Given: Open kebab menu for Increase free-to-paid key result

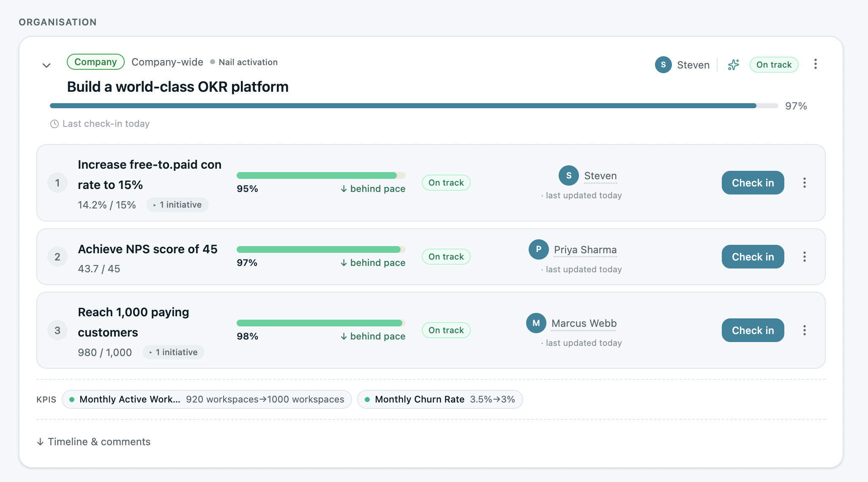Looking at the screenshot, I should [805, 183].
